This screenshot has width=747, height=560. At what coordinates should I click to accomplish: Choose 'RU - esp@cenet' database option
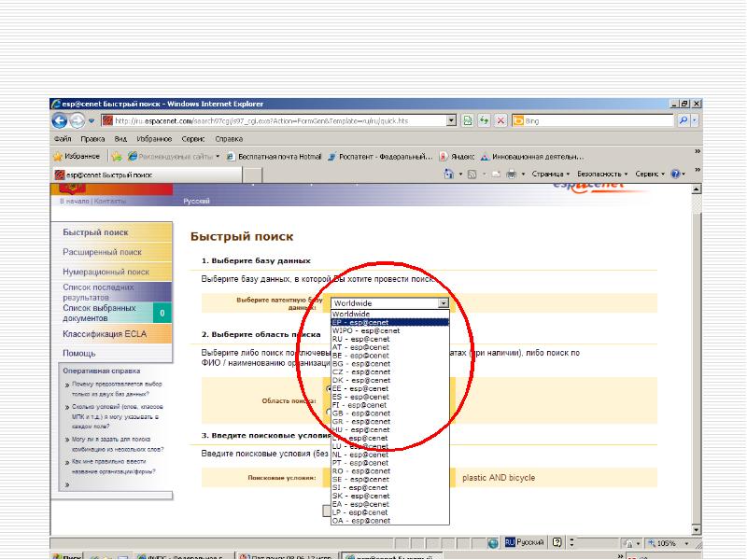360,339
